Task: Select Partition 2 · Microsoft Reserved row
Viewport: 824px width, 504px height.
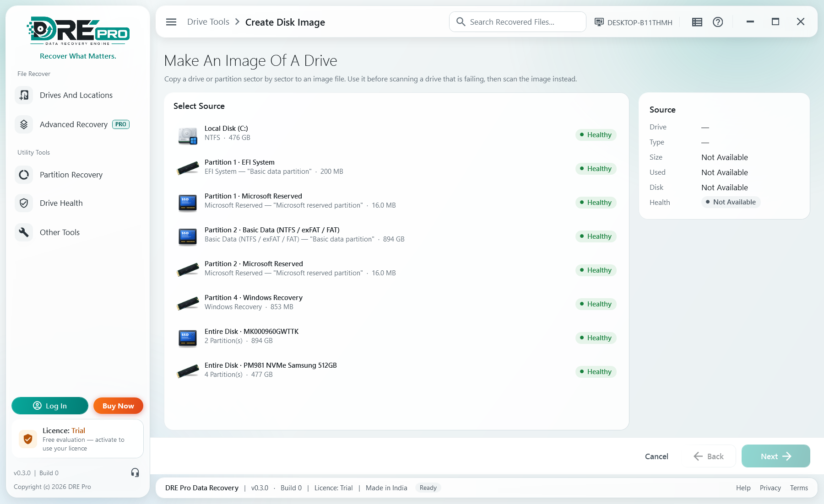Action: [396, 270]
